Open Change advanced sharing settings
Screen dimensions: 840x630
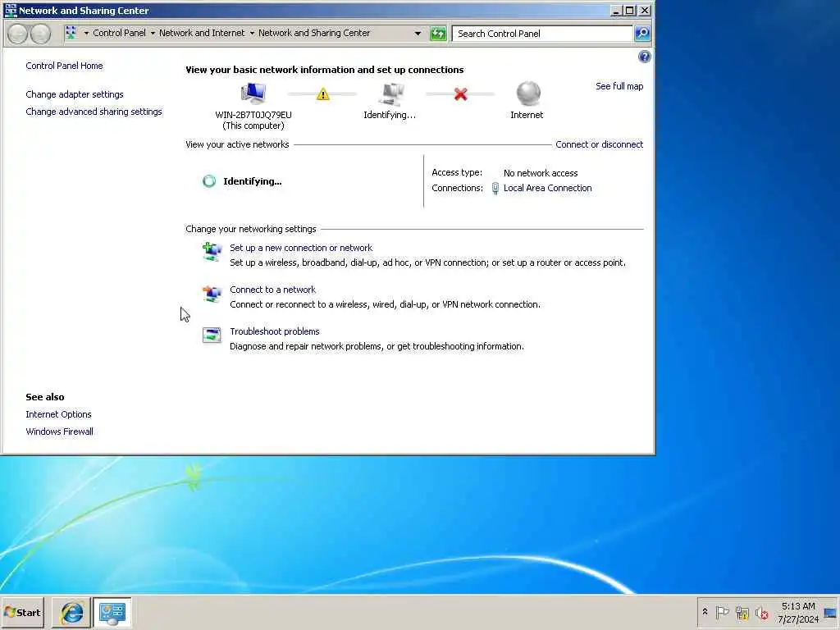[x=94, y=112]
